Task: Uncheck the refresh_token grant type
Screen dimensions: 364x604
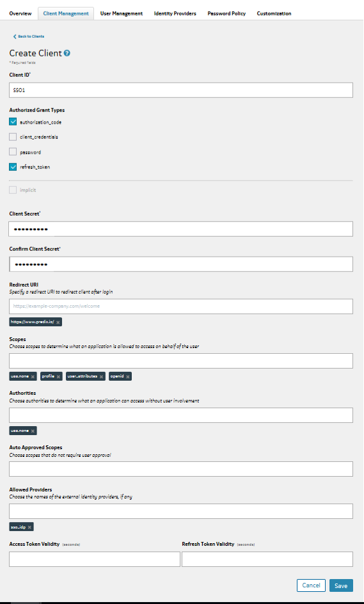Action: [x=13, y=167]
